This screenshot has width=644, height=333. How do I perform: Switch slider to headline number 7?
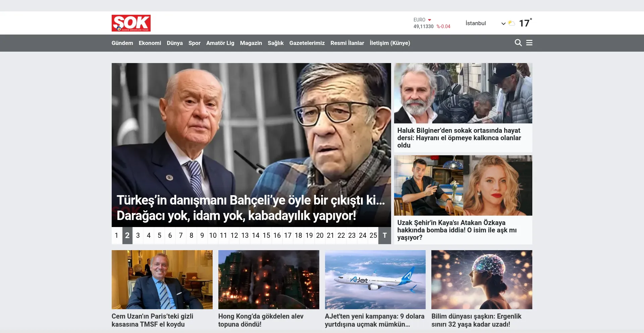click(181, 235)
